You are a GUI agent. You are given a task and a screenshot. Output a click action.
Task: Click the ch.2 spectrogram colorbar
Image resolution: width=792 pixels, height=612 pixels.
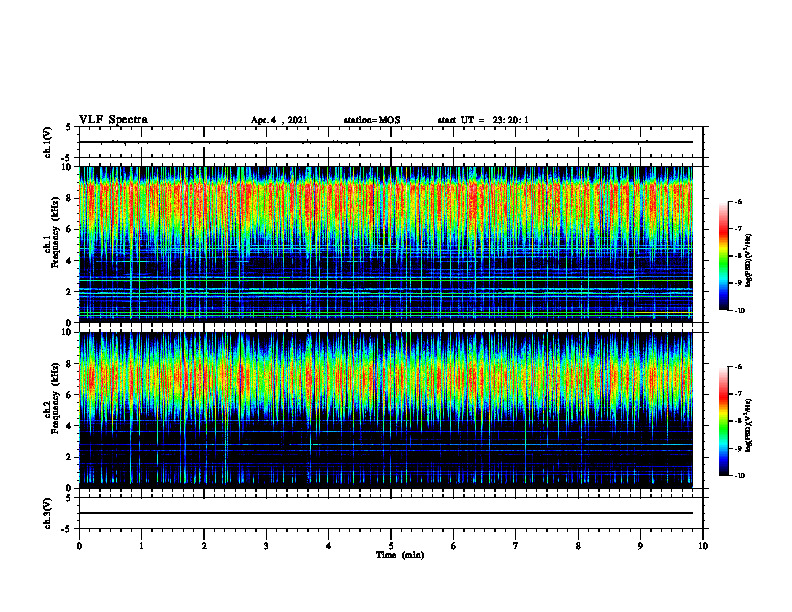click(724, 421)
